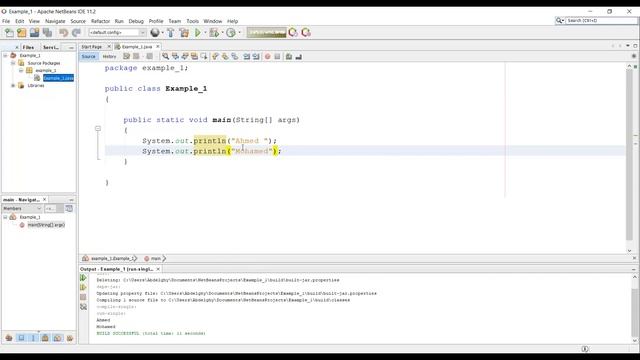Click the Source view button
Image resolution: width=640 pixels, height=360 pixels.
click(89, 56)
